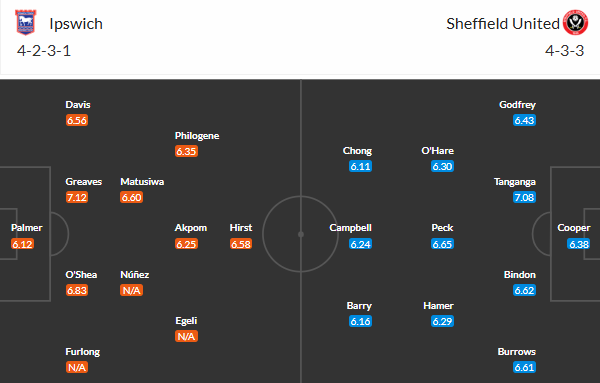The image size is (600, 383).
Task: Click player name Furlong
Action: point(83,352)
